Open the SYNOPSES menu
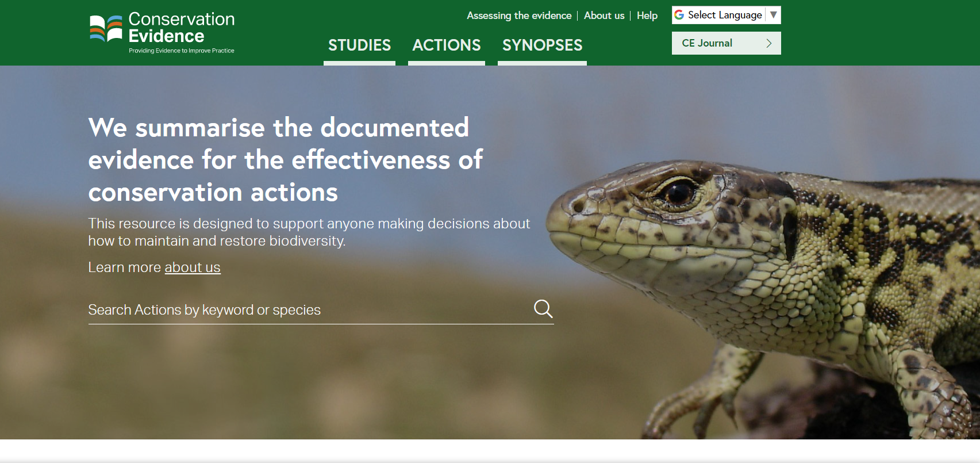The height and width of the screenshot is (463, 980). (542, 45)
